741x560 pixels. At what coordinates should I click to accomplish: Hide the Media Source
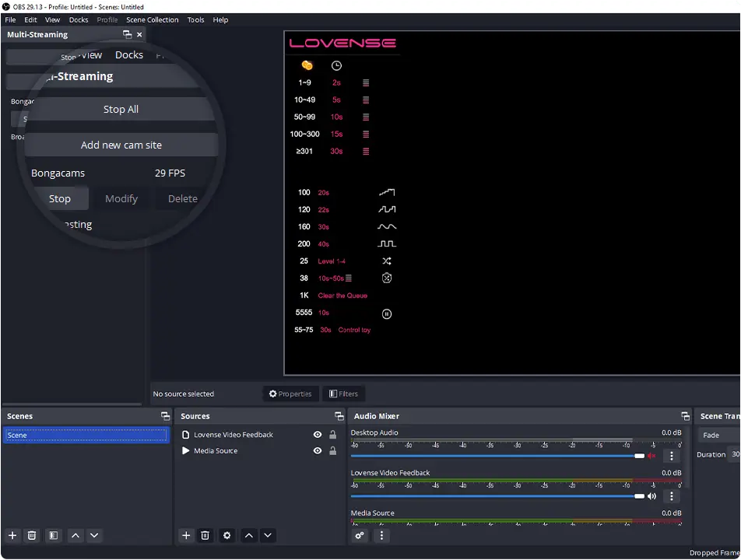[318, 451]
